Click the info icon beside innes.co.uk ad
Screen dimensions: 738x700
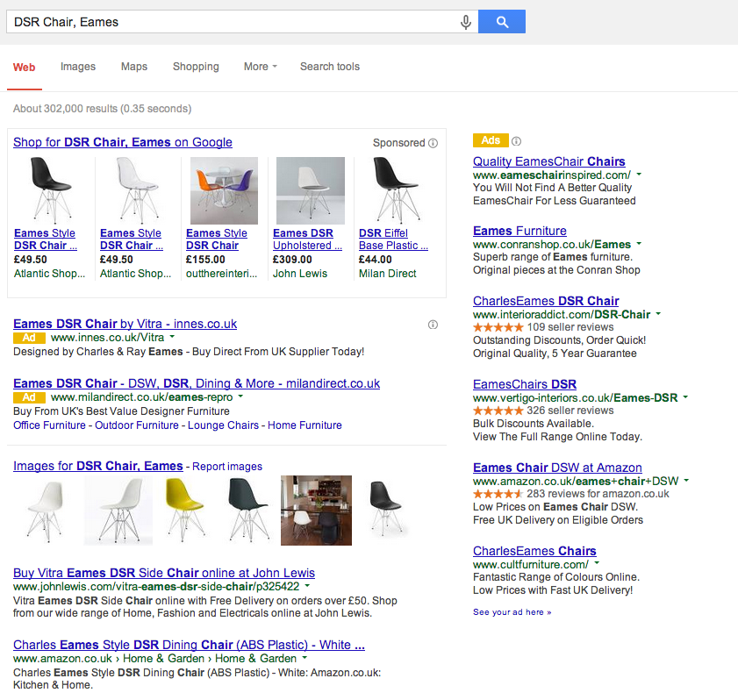point(433,325)
